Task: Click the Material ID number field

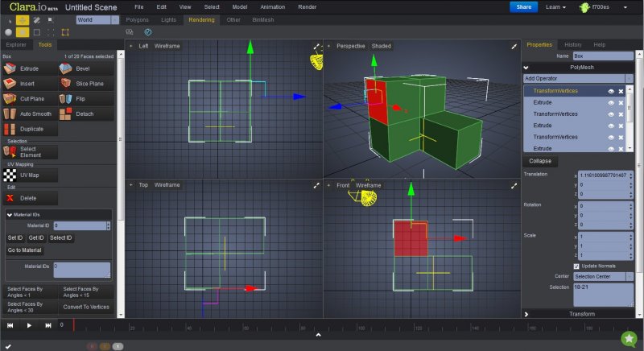Action: pos(80,226)
